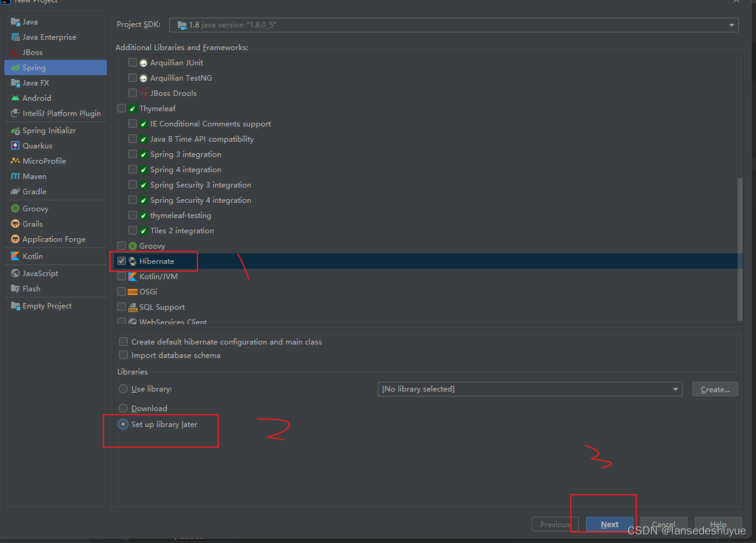Select the Use library radio button

(123, 389)
